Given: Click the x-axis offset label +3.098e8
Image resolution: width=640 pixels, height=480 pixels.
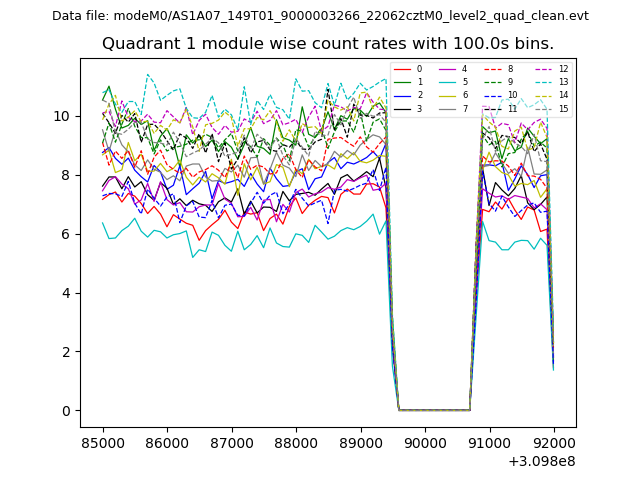Looking at the screenshot, I should (x=542, y=461).
